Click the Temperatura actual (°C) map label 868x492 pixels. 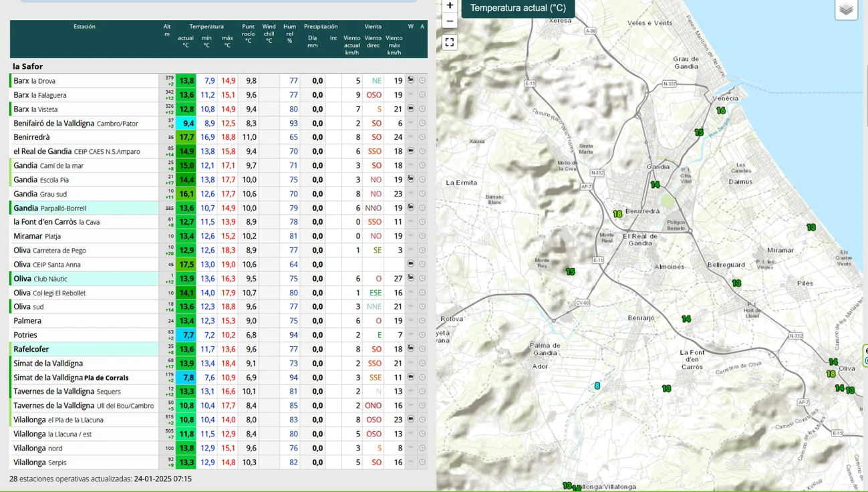(x=518, y=8)
